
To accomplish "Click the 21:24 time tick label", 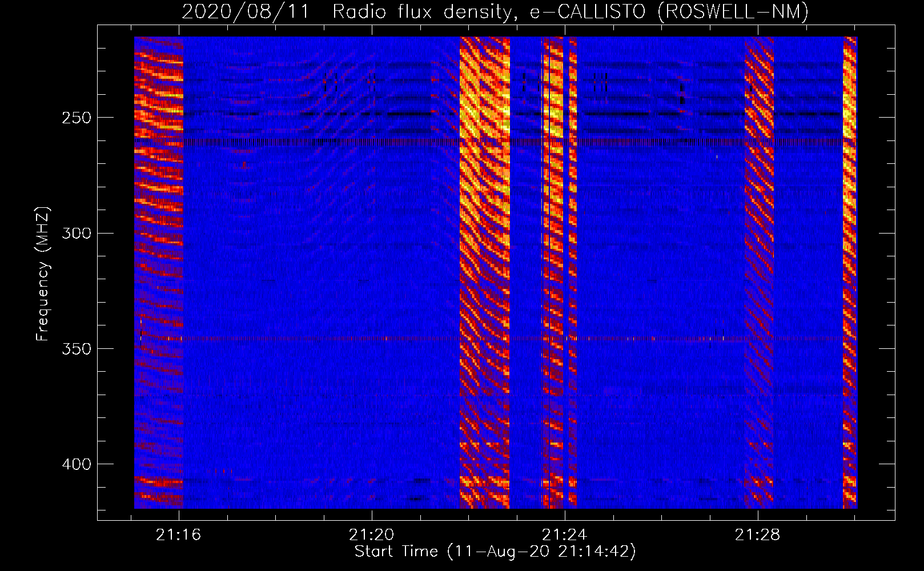I will [x=565, y=535].
